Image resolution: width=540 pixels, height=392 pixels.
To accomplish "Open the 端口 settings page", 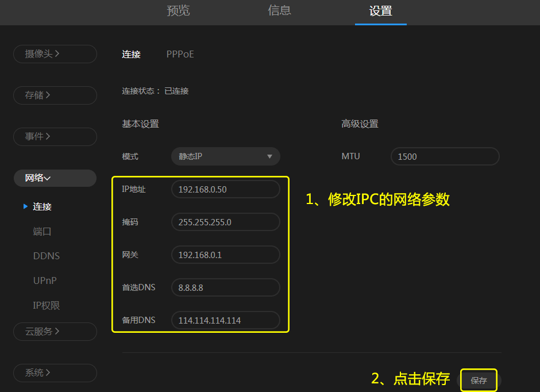I will tap(43, 230).
